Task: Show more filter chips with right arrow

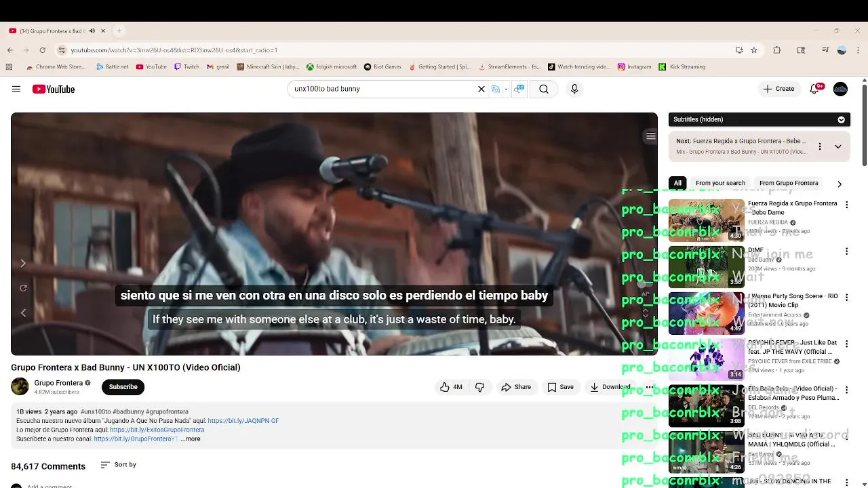Action: click(840, 184)
